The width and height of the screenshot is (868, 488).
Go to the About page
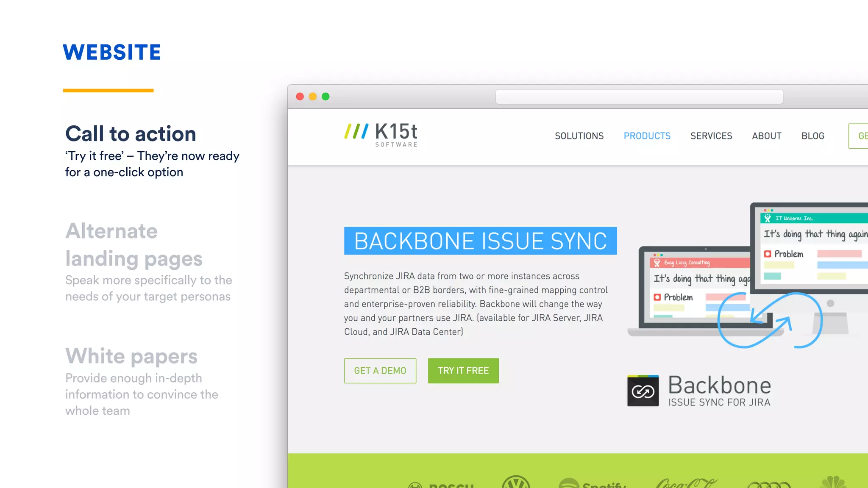[766, 136]
